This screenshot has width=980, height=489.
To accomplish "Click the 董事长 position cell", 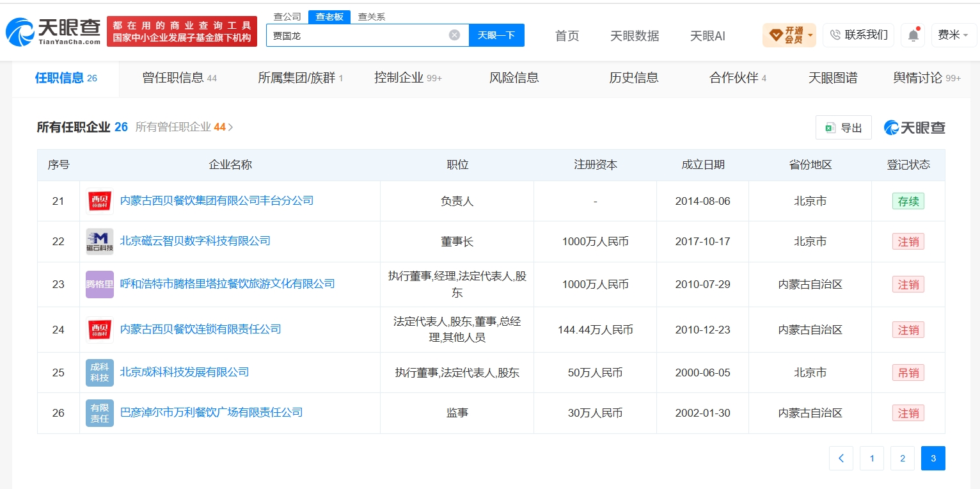I will (457, 242).
